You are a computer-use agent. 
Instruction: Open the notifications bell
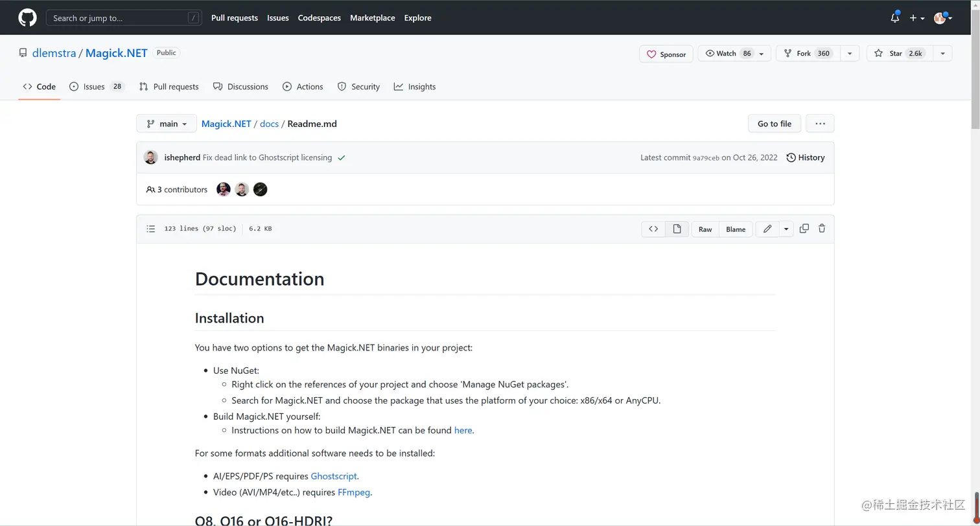895,17
